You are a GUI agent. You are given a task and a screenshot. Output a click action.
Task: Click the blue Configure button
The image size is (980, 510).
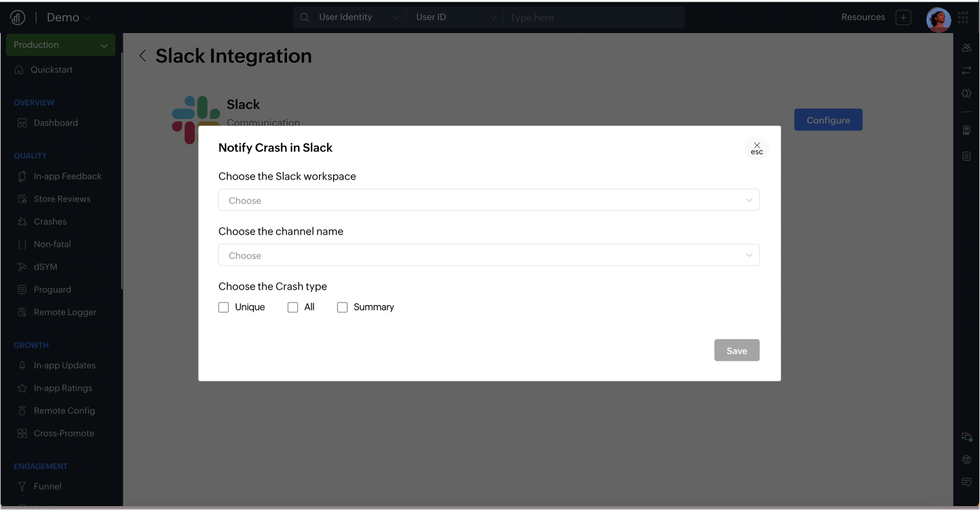[x=828, y=119]
